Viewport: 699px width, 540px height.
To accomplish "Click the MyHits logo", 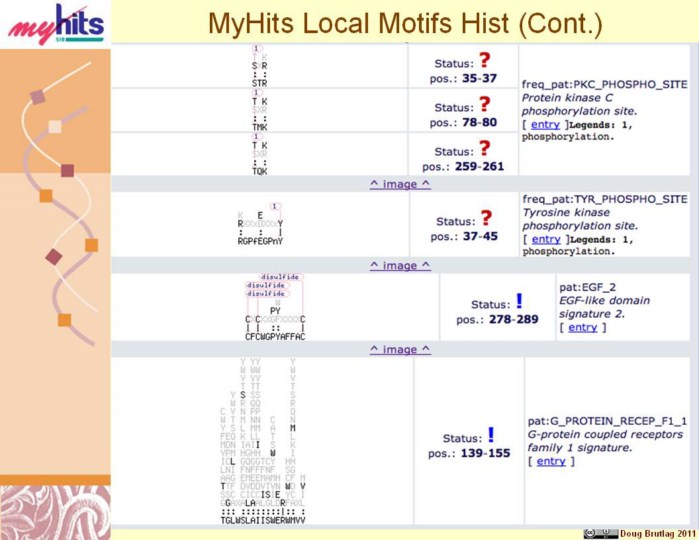I will [55, 25].
